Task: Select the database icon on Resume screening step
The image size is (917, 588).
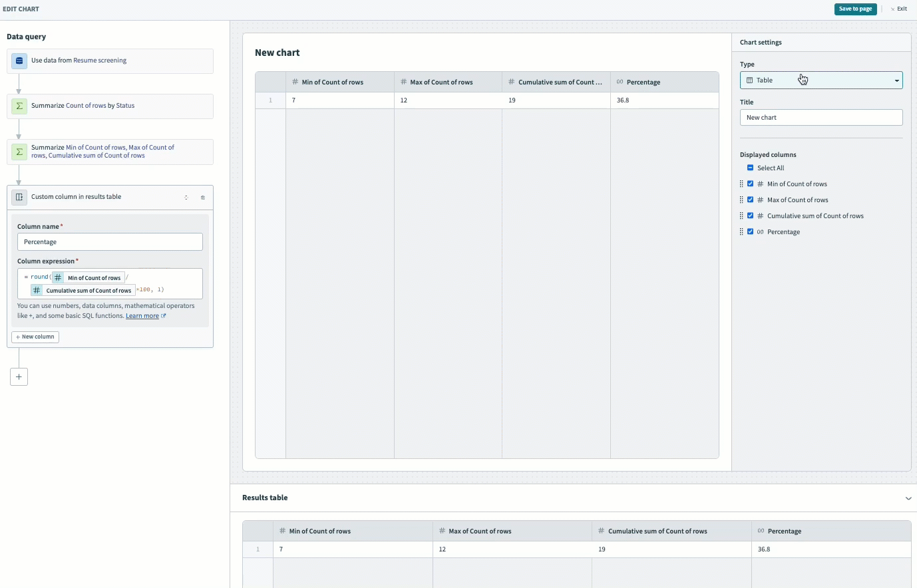Action: point(19,61)
